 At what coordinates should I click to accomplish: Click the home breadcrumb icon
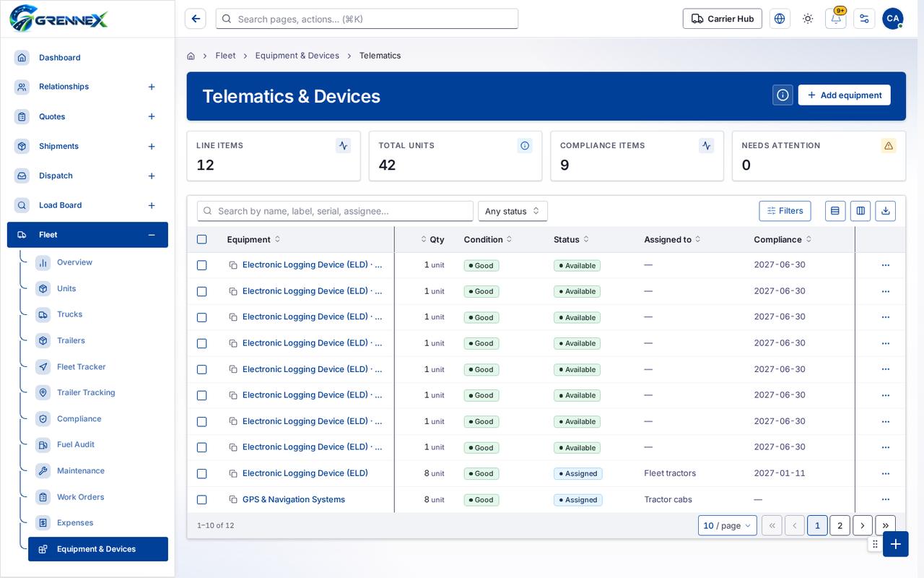(191, 56)
